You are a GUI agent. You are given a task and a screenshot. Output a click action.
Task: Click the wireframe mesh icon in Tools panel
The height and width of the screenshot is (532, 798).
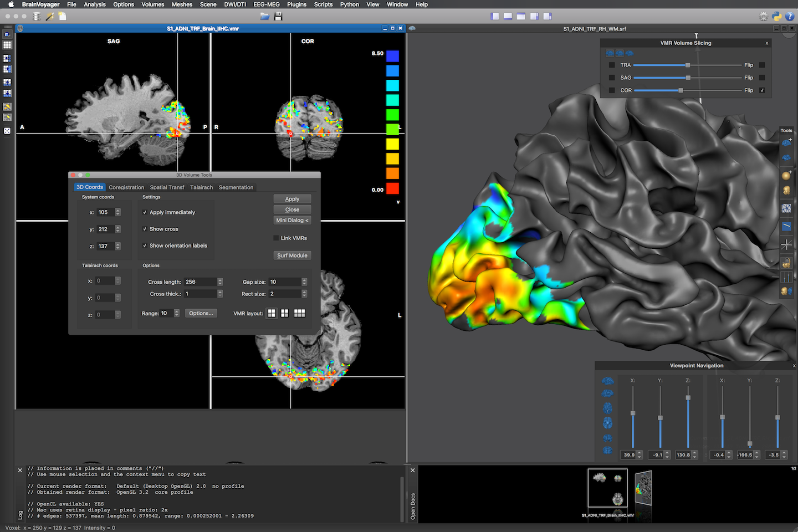(x=786, y=208)
